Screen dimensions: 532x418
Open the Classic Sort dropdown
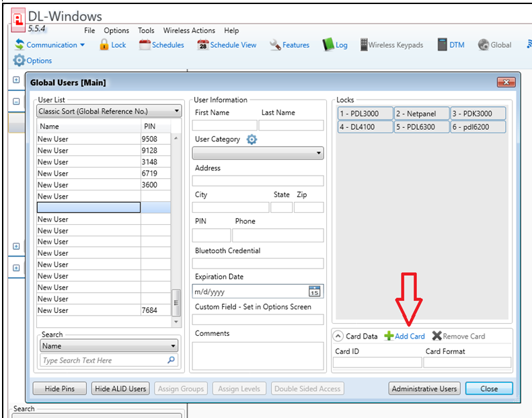(109, 111)
